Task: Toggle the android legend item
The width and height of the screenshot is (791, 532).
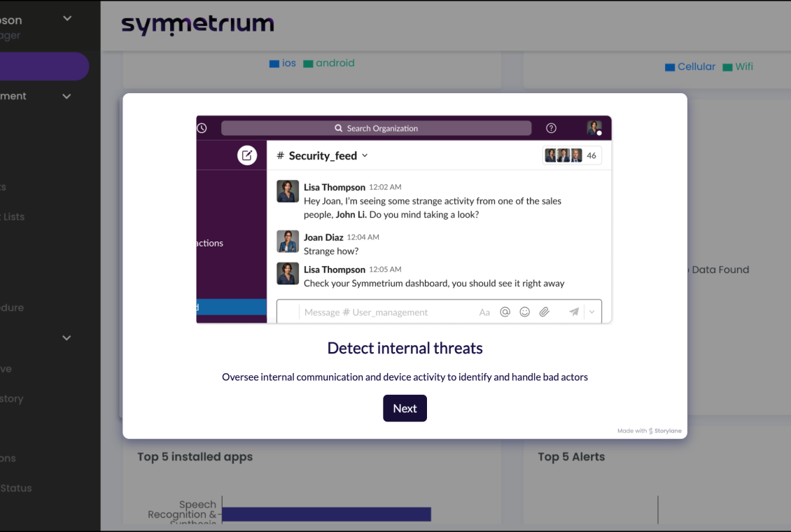Action: (329, 63)
